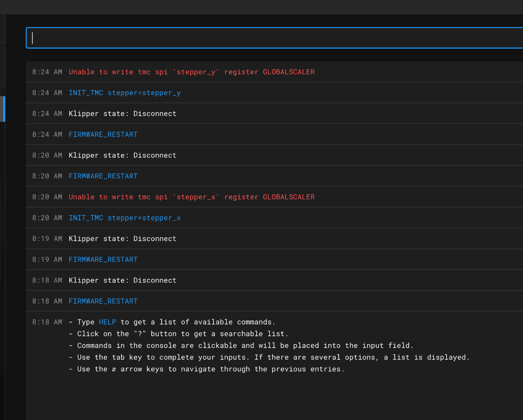Click the stepper_y GLOBALSCALER error message

tap(192, 72)
